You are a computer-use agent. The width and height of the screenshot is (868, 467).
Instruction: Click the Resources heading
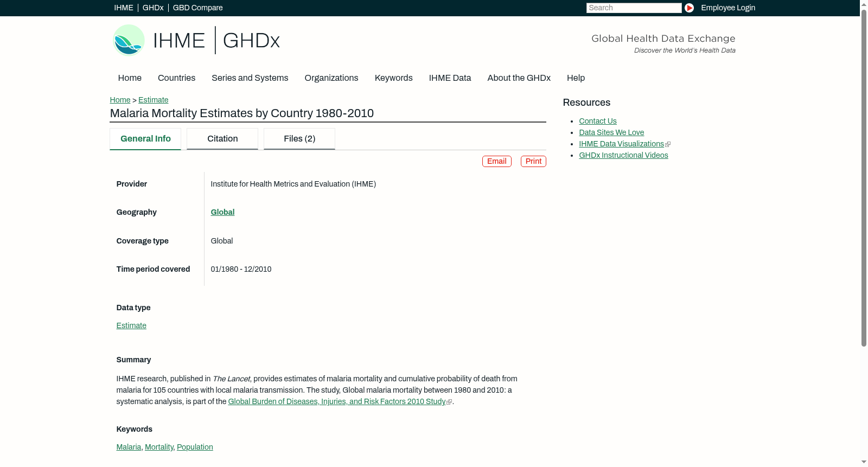tap(586, 103)
